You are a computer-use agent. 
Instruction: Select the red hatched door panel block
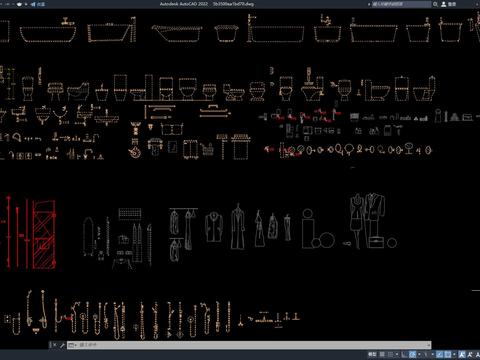coord(44,234)
